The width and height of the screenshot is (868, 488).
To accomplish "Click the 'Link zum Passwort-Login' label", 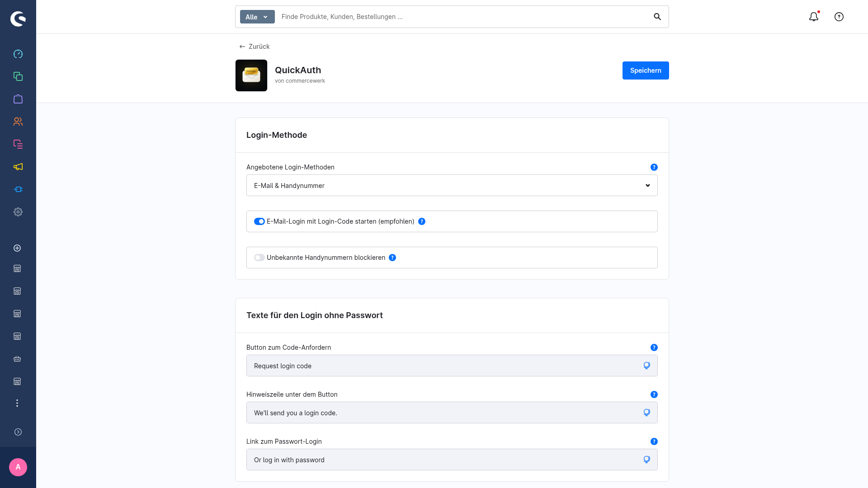I will pyautogui.click(x=284, y=441).
